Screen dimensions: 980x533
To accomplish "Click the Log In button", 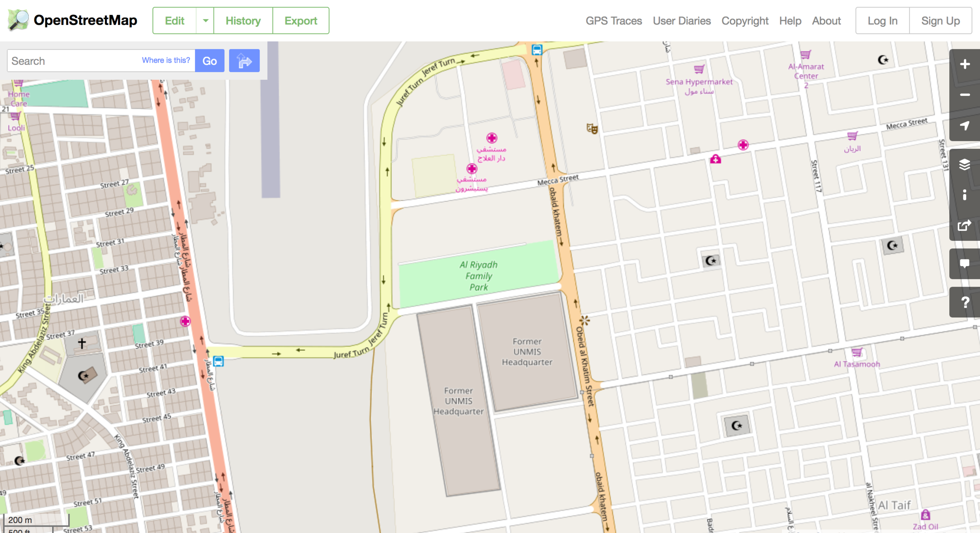I will (x=882, y=21).
